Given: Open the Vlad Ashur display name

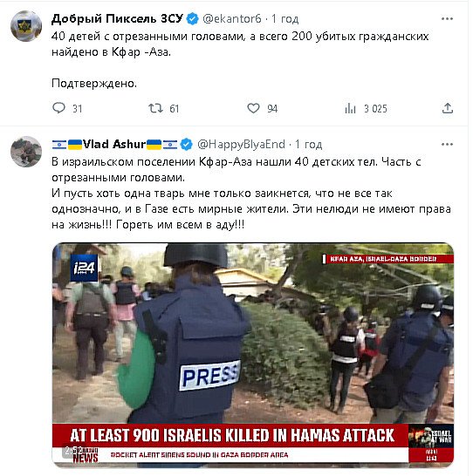Looking at the screenshot, I should pos(114,144).
